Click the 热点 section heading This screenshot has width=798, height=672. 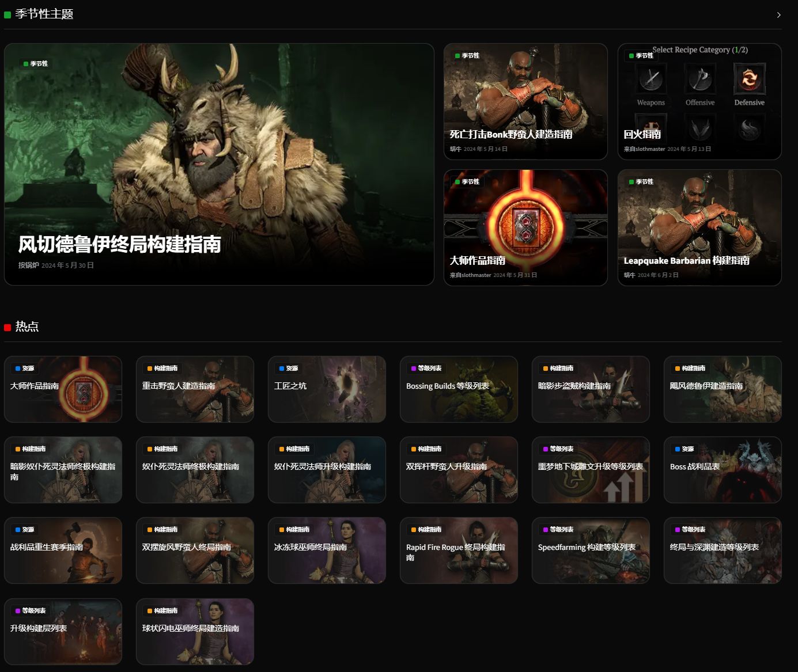pos(27,326)
